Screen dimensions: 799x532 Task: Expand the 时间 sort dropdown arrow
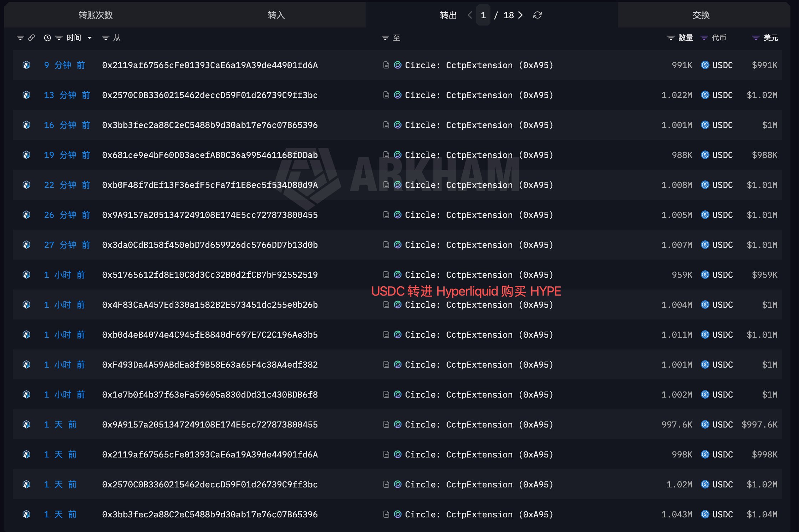pos(90,38)
